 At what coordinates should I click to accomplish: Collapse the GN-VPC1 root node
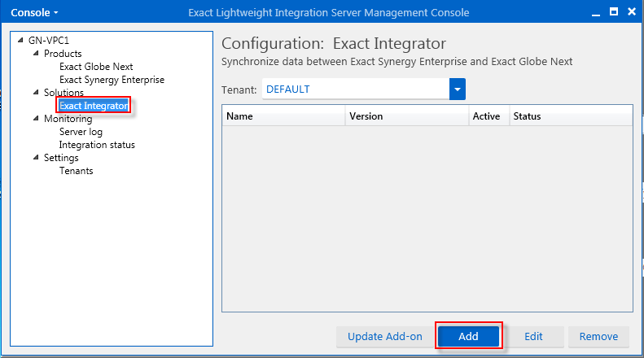[x=20, y=40]
